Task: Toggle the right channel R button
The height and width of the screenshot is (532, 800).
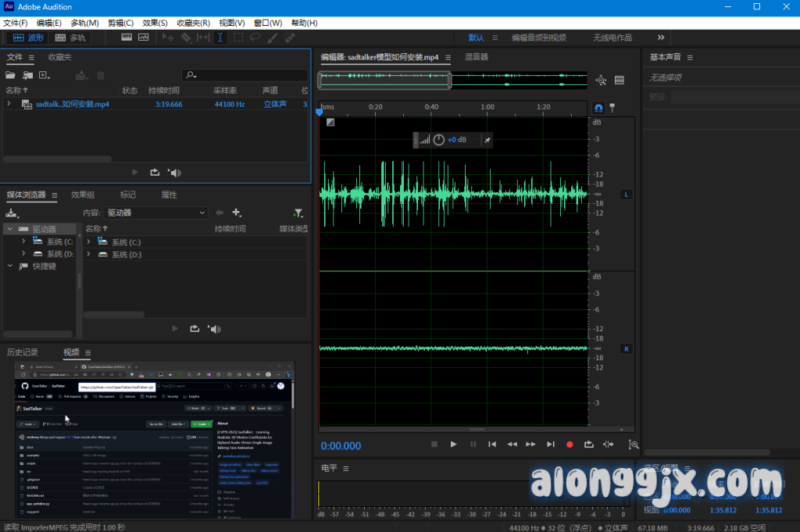Action: (x=625, y=348)
